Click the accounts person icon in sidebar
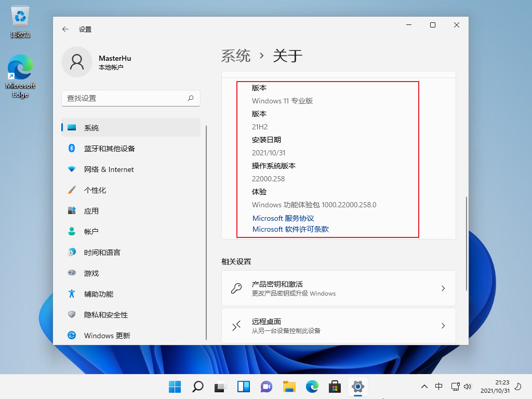Image resolution: width=532 pixels, height=399 pixels. point(72,231)
